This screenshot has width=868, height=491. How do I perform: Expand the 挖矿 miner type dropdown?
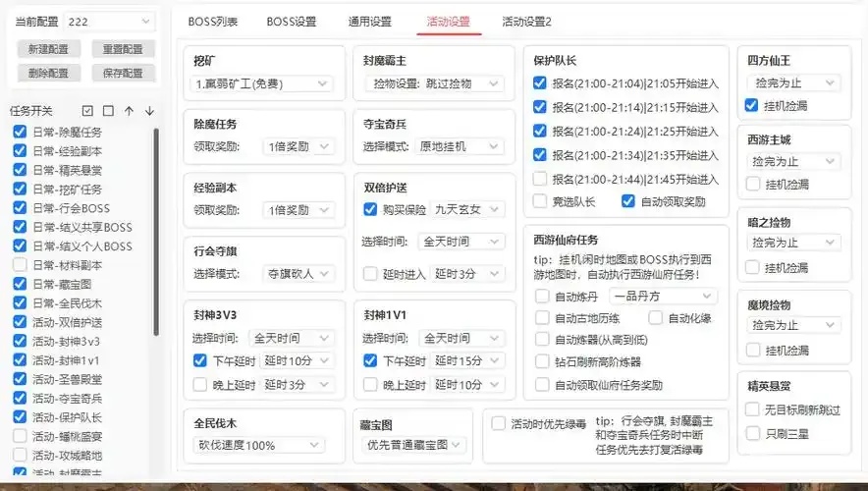click(262, 83)
